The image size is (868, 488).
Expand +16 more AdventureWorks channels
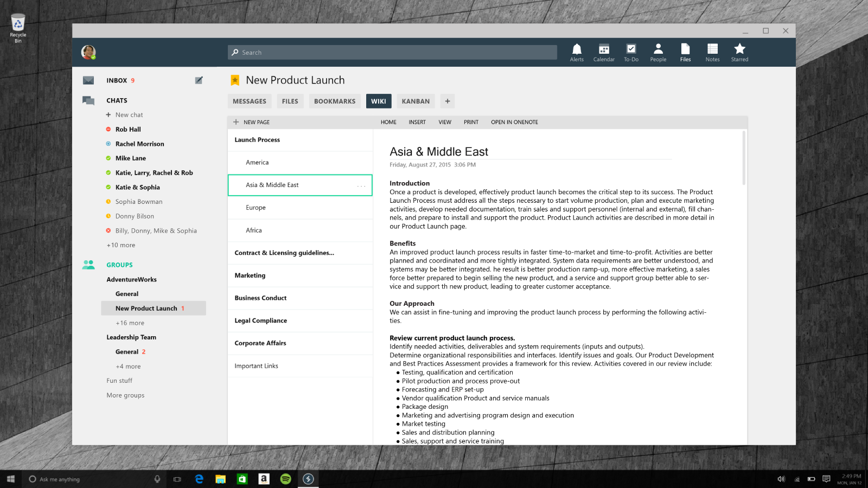130,323
